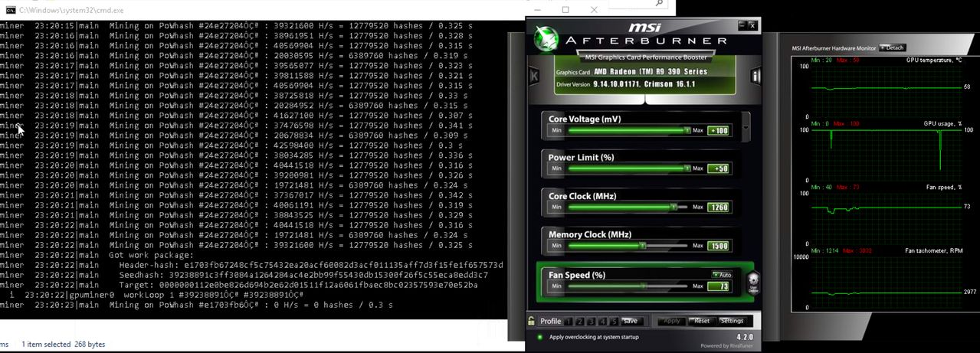Click the Core Voltage slider handle
Image resolution: width=980 pixels, height=353 pixels.
coord(687,130)
